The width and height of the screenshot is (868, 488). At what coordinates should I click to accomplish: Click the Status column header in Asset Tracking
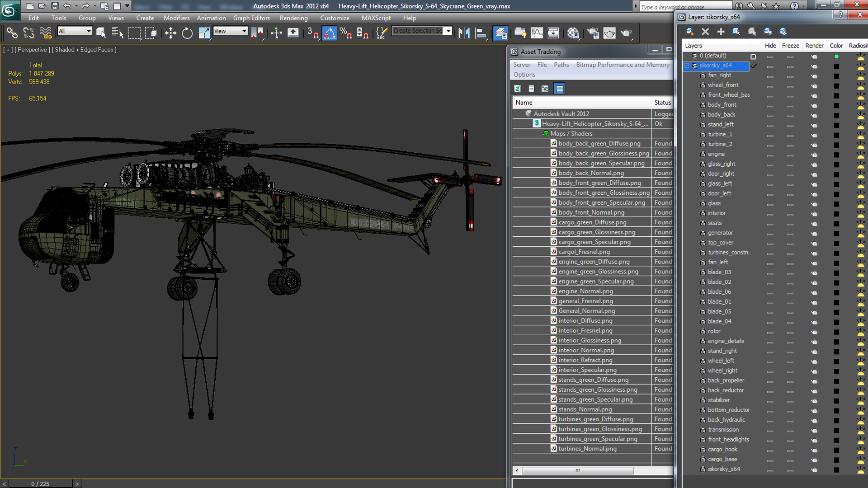[662, 103]
